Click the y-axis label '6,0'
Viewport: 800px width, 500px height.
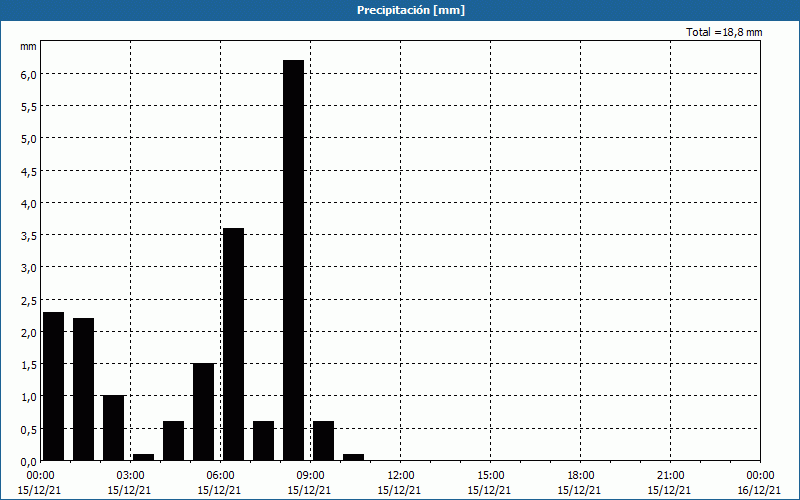click(x=28, y=74)
